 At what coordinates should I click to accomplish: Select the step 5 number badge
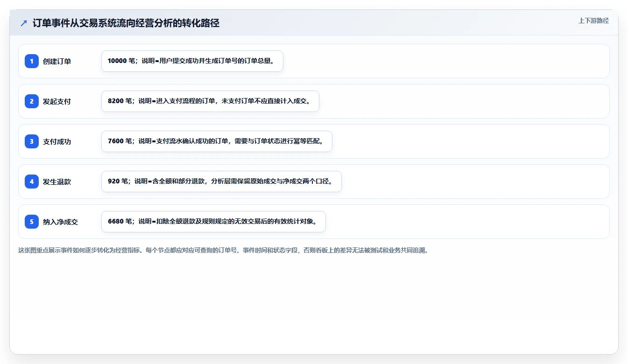click(x=32, y=222)
